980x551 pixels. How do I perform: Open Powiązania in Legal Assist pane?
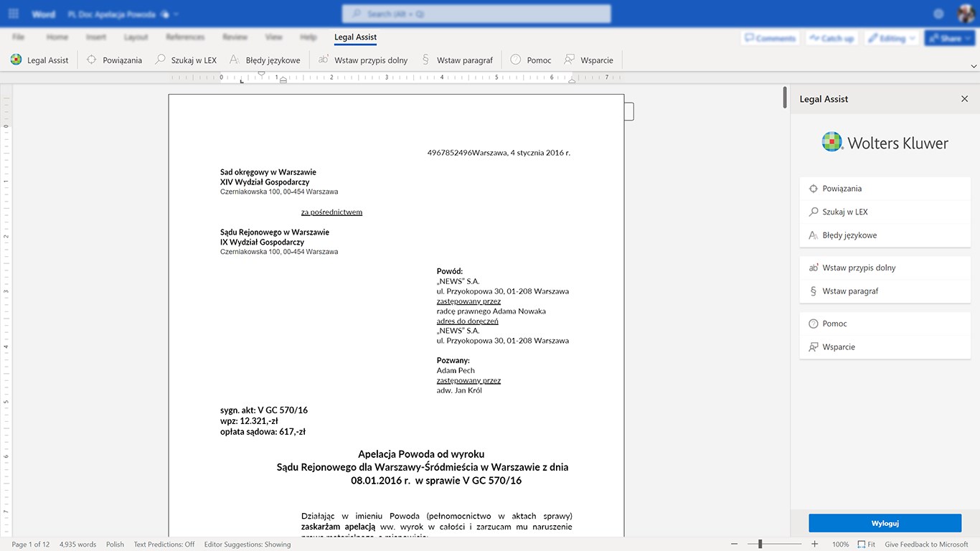pyautogui.click(x=885, y=189)
